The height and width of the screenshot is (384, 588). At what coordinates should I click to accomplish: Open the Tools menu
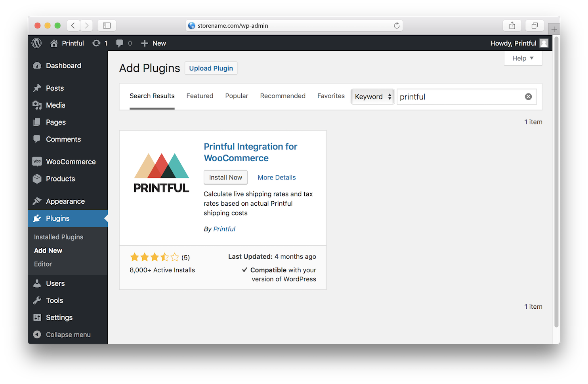pos(68,301)
